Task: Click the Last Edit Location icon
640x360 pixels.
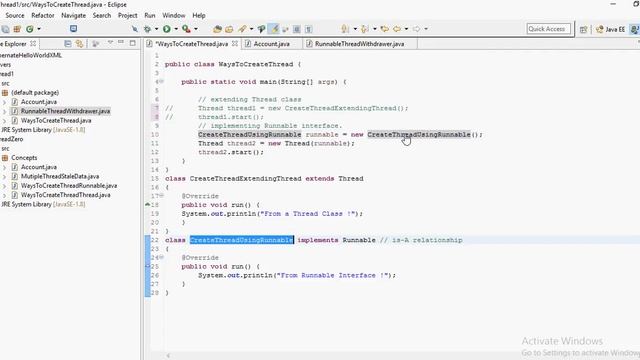Action: 384,29
